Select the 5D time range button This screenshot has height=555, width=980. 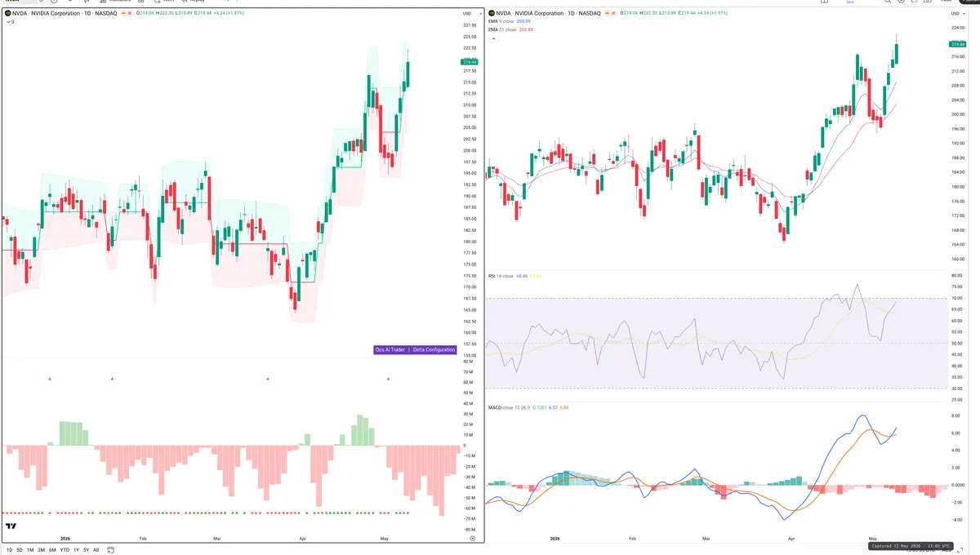(20, 550)
